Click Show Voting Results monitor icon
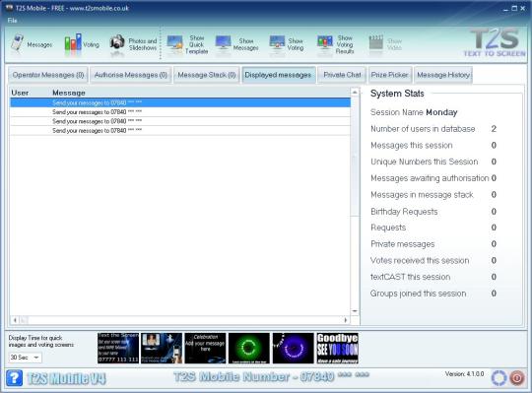 325,43
